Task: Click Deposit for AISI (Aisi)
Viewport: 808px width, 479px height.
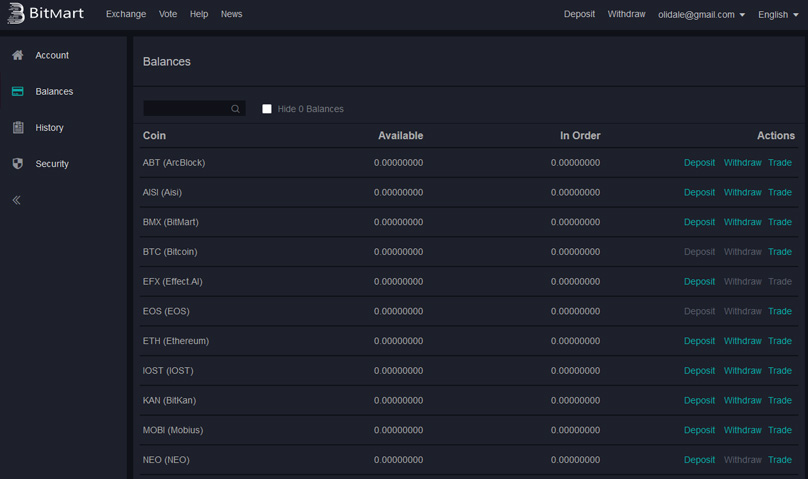Action: [699, 192]
